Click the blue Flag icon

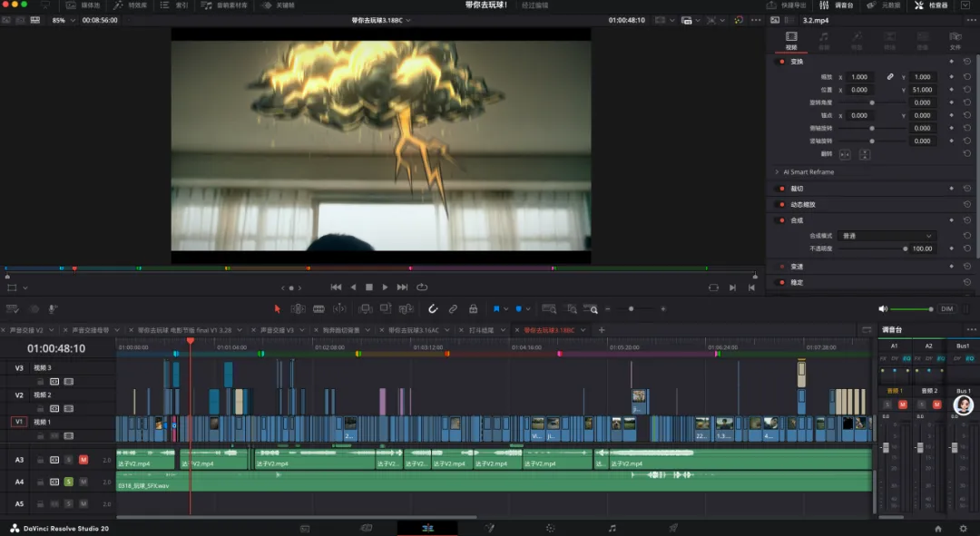[x=496, y=308]
